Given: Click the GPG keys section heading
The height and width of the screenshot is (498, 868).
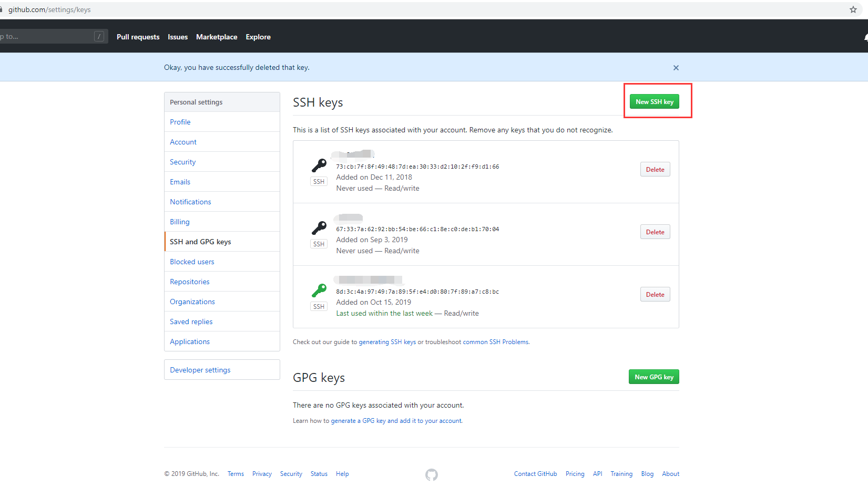Looking at the screenshot, I should [x=319, y=378].
